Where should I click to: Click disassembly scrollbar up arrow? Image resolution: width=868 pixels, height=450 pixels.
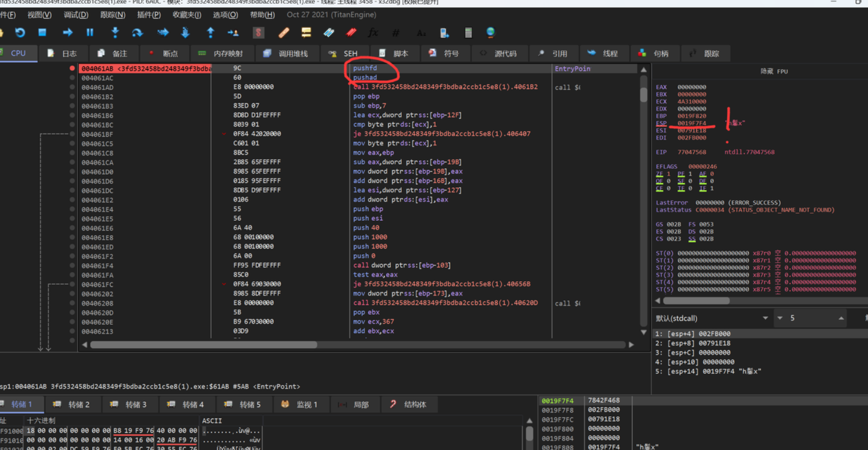click(644, 69)
